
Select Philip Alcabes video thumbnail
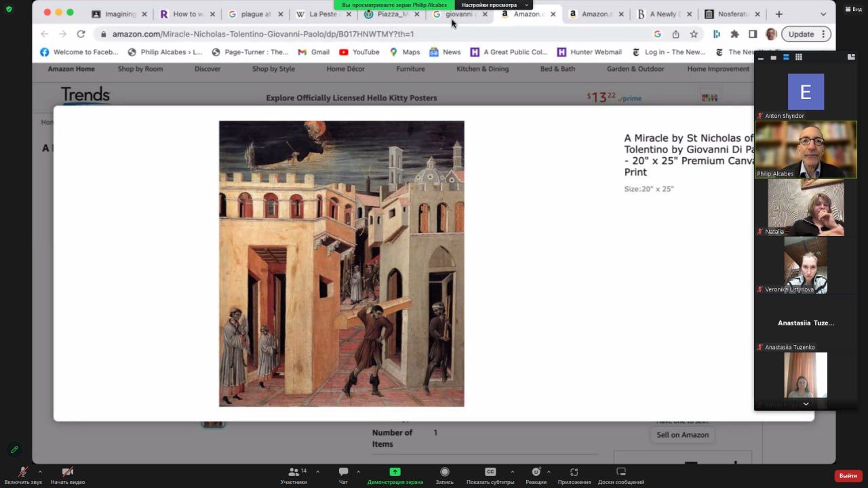pyautogui.click(x=806, y=150)
